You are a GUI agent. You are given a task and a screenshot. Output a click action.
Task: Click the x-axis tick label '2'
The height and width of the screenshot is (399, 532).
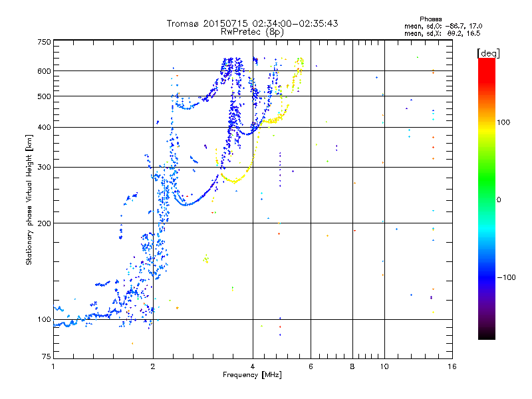pos(153,366)
